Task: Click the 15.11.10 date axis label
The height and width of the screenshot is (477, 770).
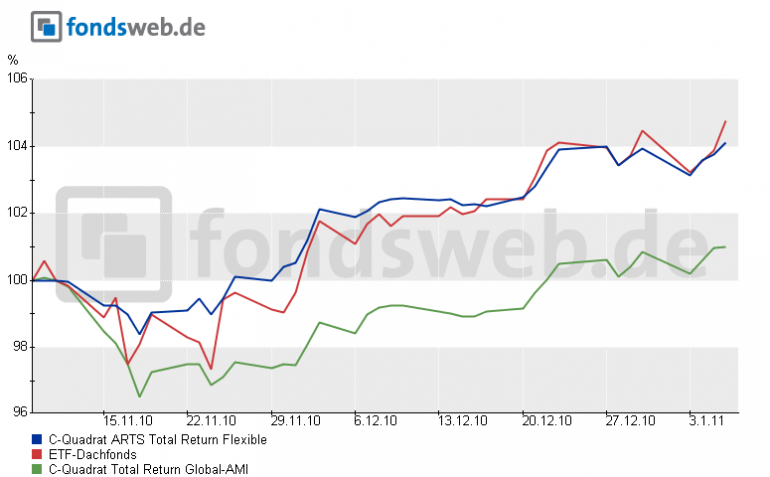Action: pyautogui.click(x=126, y=423)
